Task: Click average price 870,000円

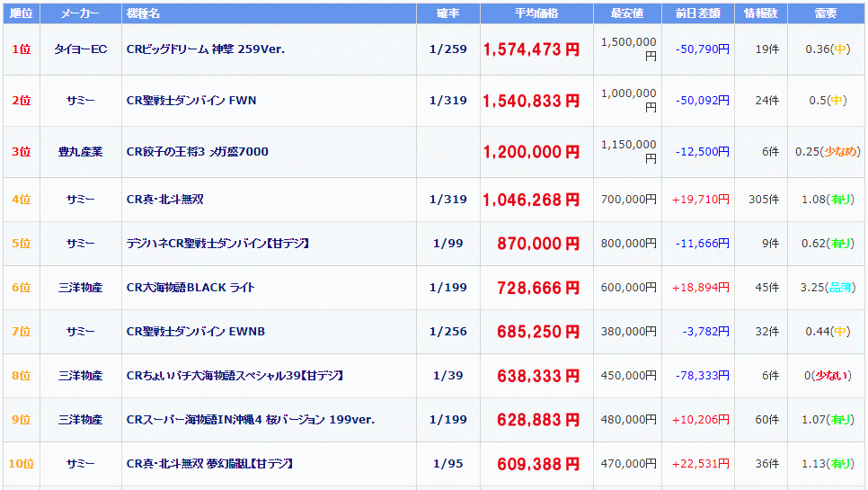Action: click(538, 245)
